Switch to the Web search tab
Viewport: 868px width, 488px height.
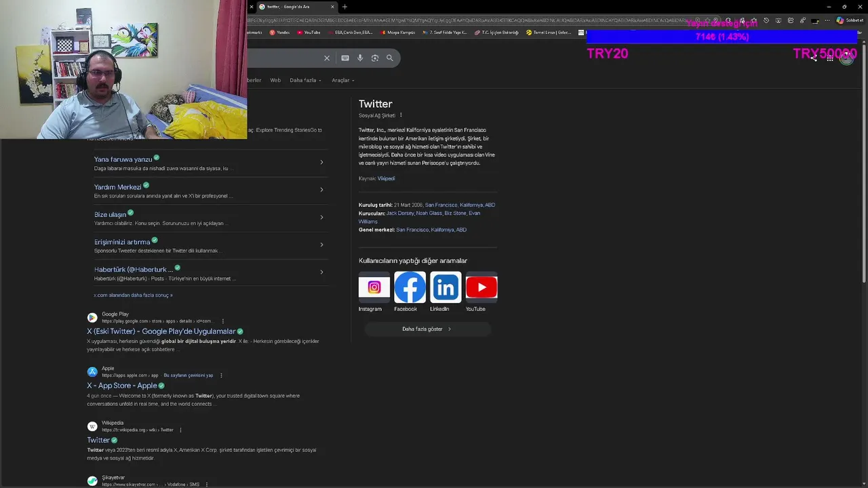click(x=275, y=80)
